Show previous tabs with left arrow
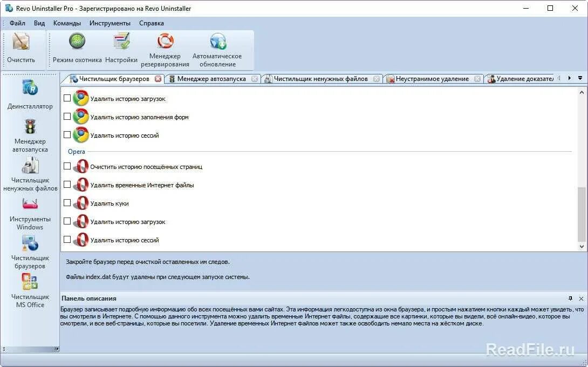Image resolution: width=588 pixels, height=367 pixels. [x=559, y=78]
